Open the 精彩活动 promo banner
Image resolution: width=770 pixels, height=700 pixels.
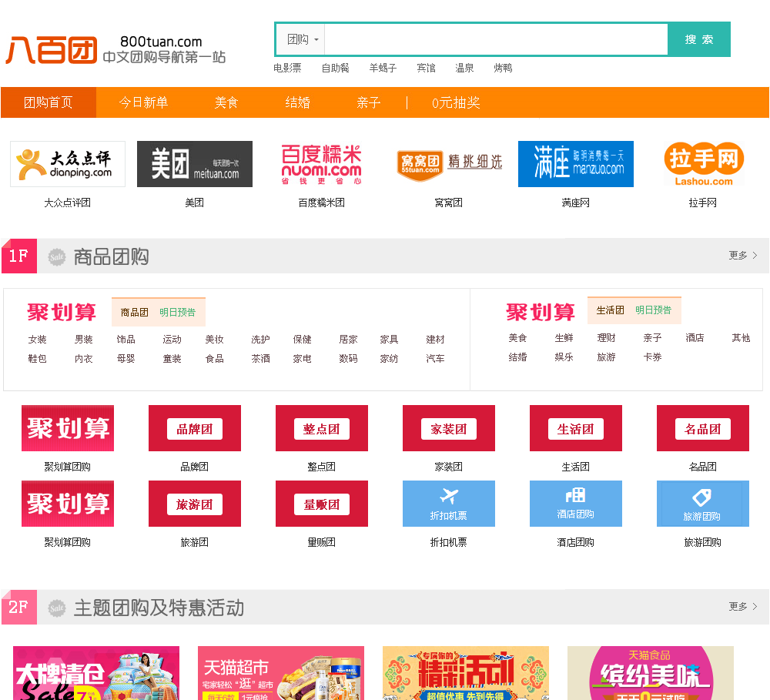tap(466, 673)
